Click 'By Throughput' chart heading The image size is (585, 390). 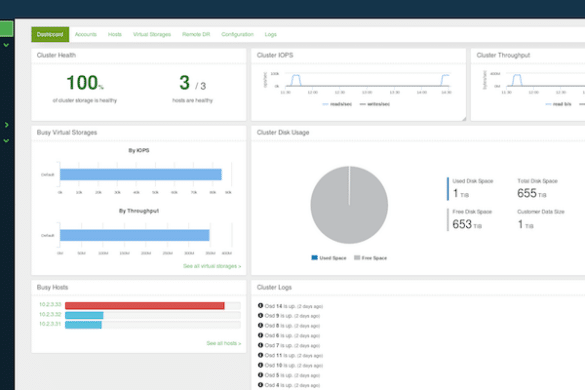139,211
